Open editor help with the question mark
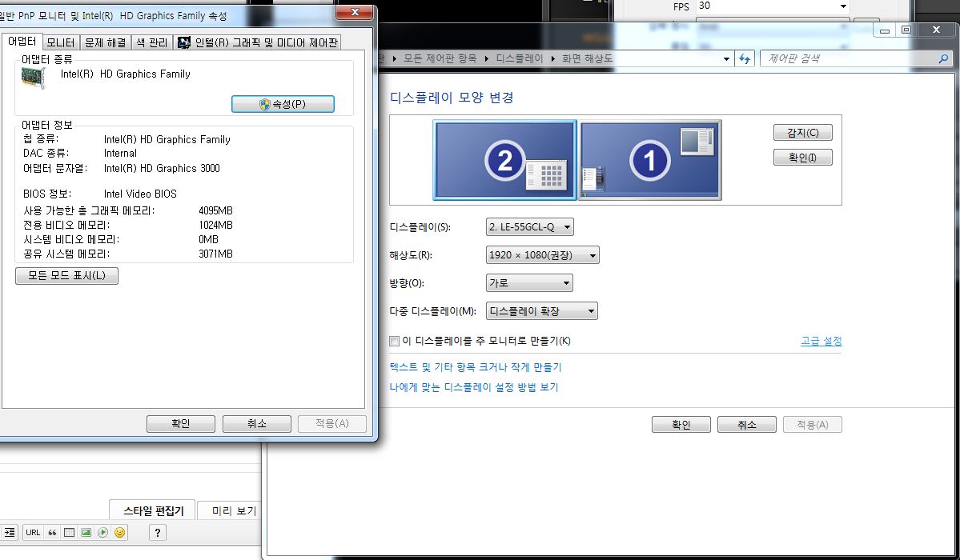Viewport: 960px width, 560px height. pyautogui.click(x=158, y=533)
